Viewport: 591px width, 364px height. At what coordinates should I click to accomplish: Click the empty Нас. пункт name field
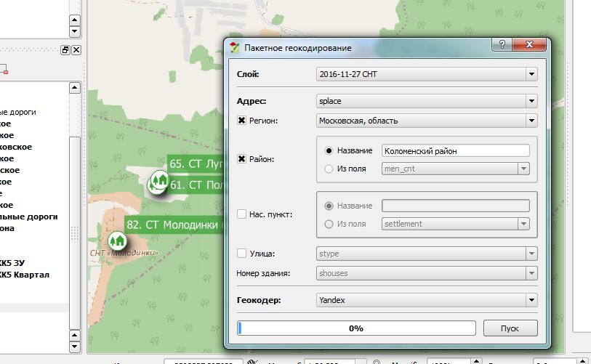[456, 206]
